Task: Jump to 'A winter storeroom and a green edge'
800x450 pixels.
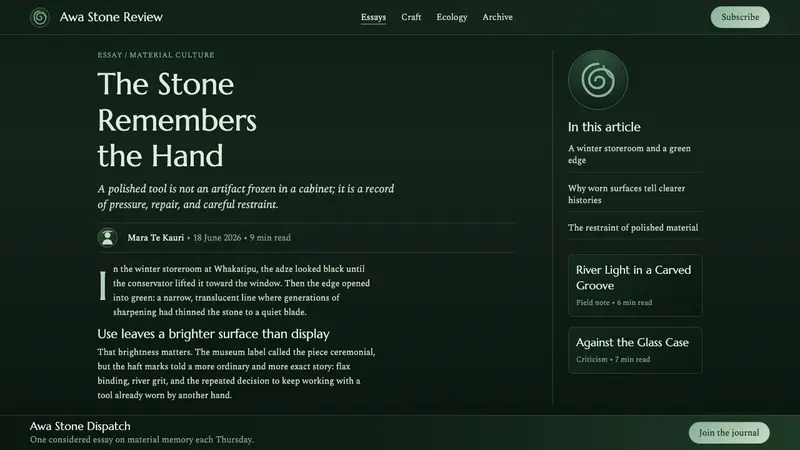Action: 630,154
